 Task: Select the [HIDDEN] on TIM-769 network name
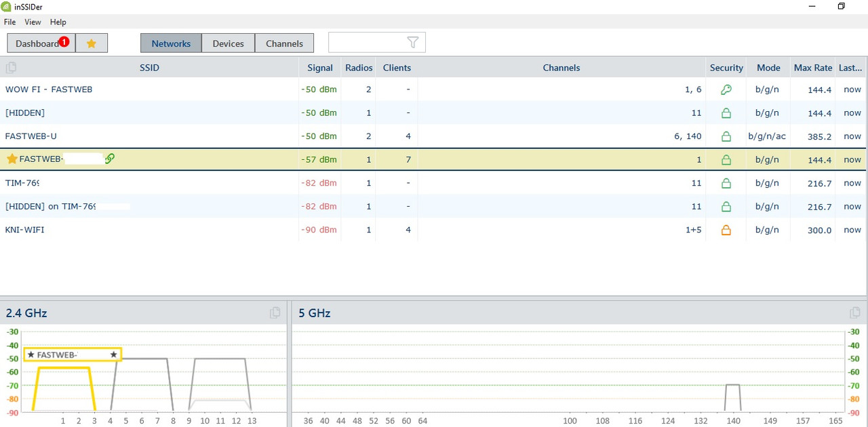(x=51, y=206)
